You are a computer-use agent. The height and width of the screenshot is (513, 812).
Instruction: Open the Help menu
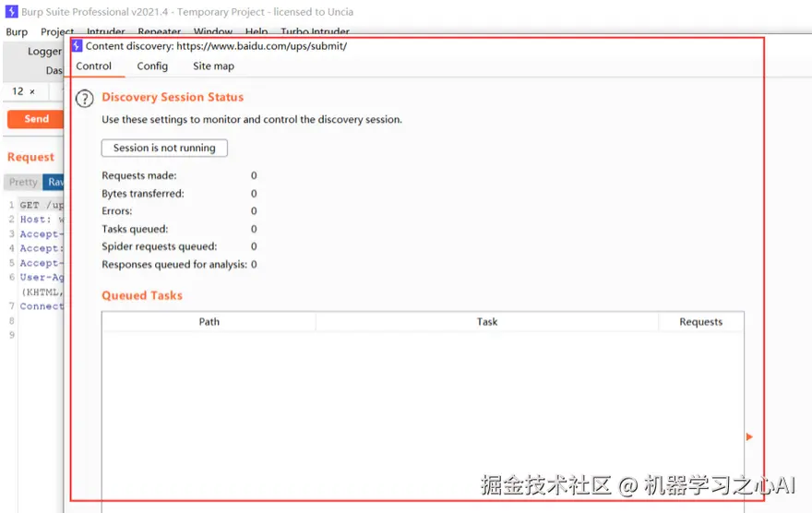[x=257, y=31]
